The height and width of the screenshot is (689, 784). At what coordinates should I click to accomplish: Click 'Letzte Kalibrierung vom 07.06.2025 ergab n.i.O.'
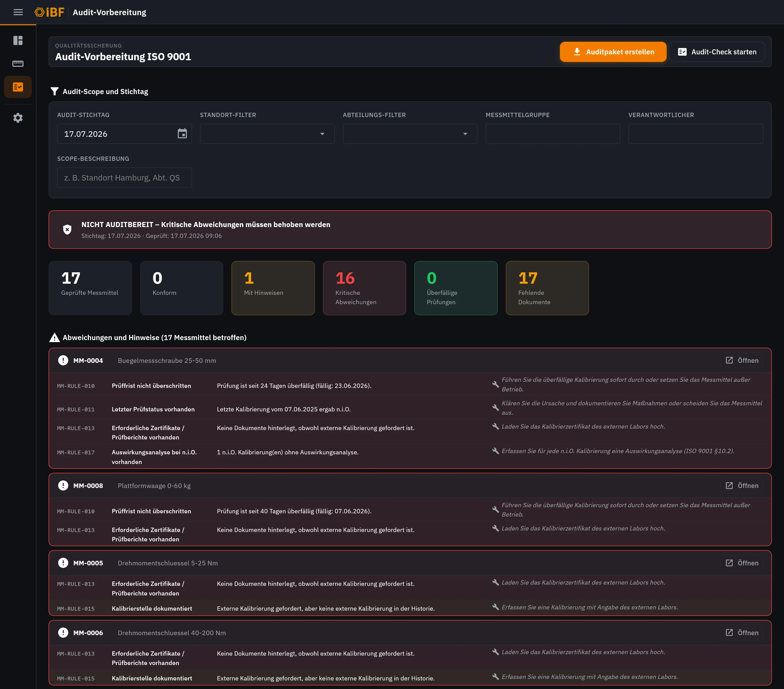[284, 409]
